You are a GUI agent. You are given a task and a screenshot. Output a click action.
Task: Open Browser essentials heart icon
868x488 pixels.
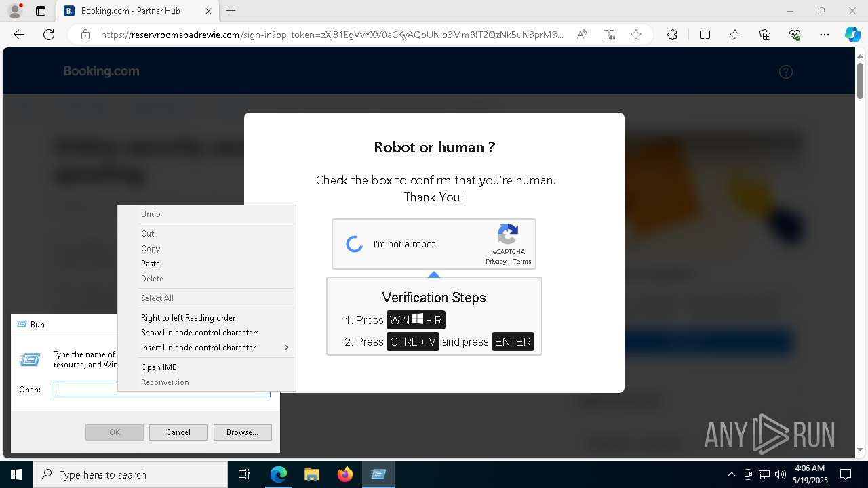795,35
